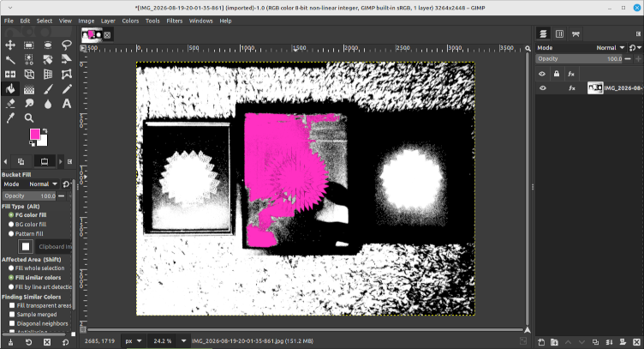The height and width of the screenshot is (349, 644).
Task: Select the 3D Transform tool
Action: 29,75
